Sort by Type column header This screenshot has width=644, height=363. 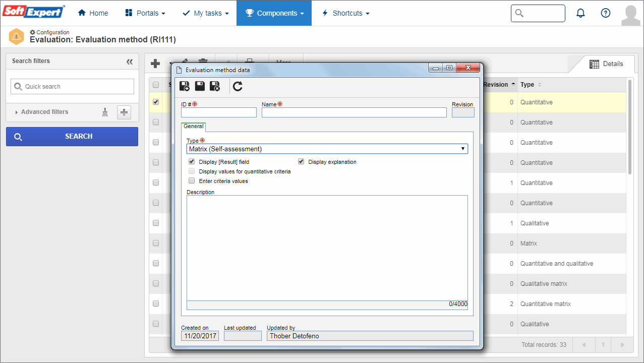click(x=531, y=85)
